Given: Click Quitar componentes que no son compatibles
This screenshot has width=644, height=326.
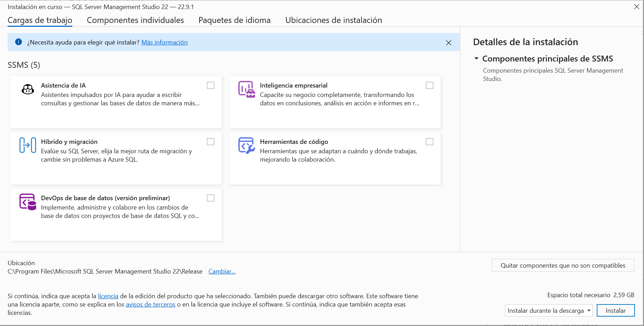Looking at the screenshot, I should 563,265.
